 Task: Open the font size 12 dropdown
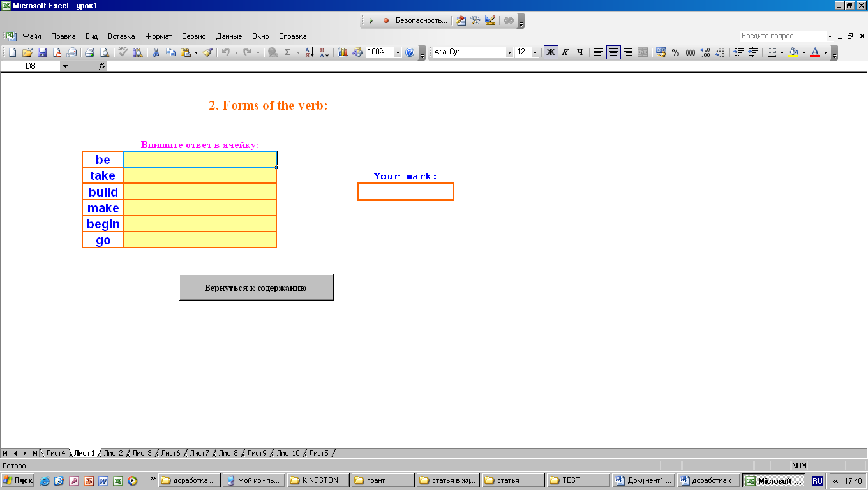point(535,52)
